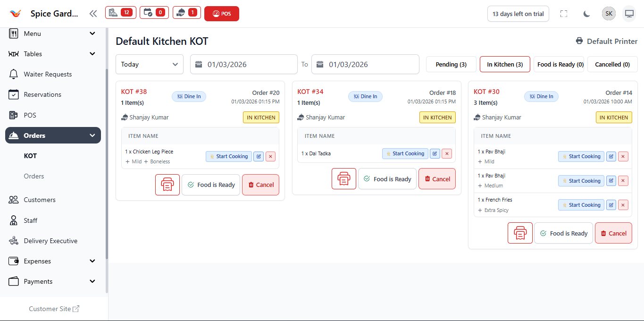Show Cancelled (0) KOTs
Screen dimensions: 644x321
pyautogui.click(x=612, y=64)
